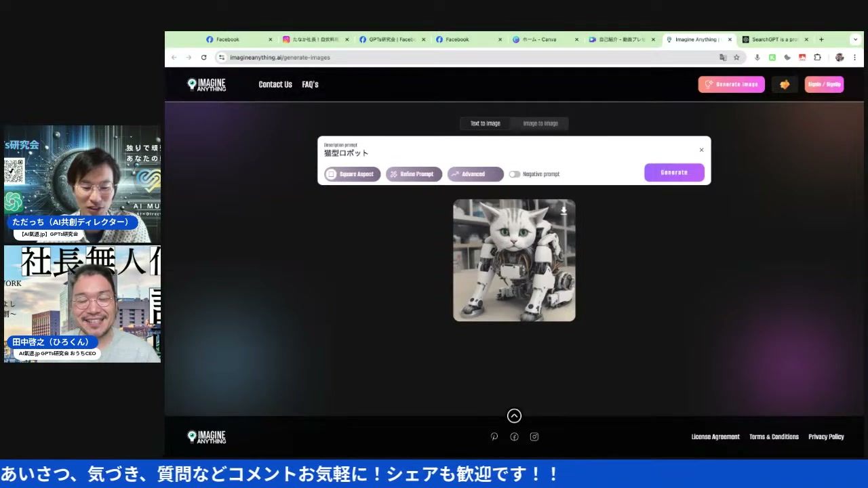The image size is (868, 488).
Task: Open the Terms & Conditions link
Action: [x=774, y=437]
